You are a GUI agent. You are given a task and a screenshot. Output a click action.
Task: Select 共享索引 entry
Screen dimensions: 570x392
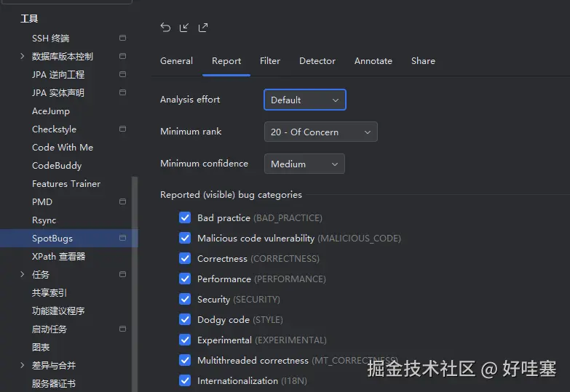pos(49,292)
